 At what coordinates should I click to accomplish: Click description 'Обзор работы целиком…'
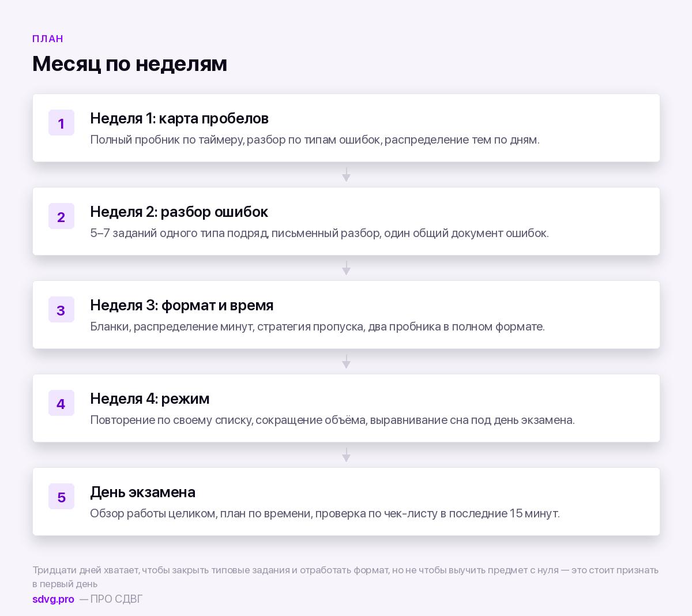pos(325,513)
